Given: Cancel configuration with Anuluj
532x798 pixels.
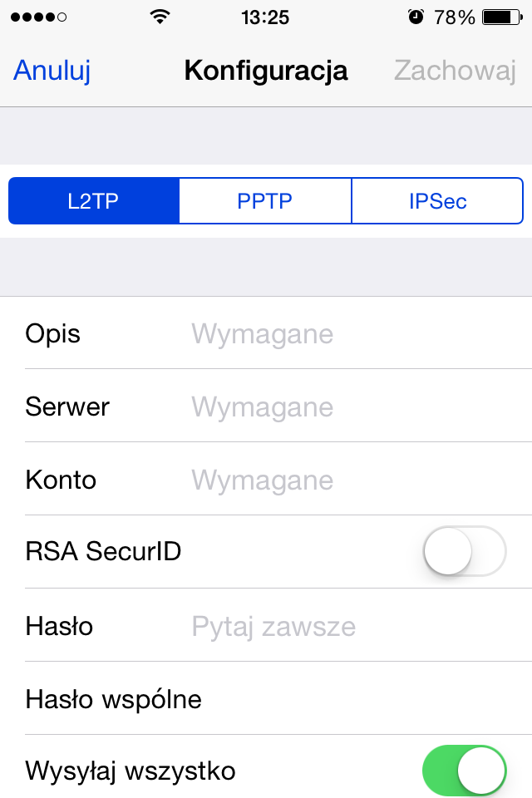Looking at the screenshot, I should coord(52,70).
